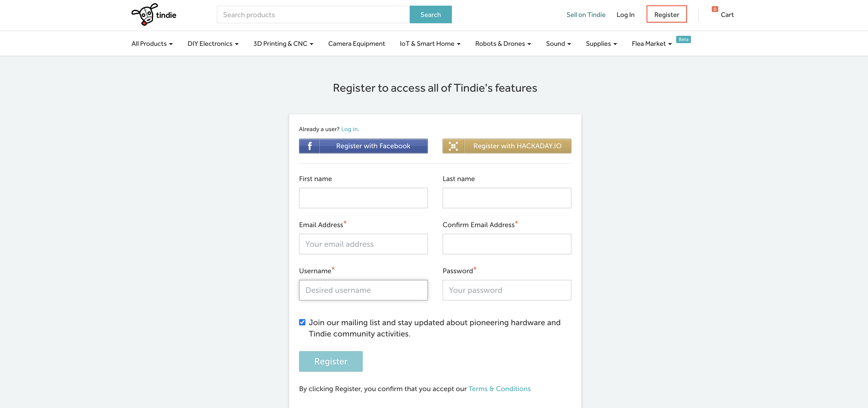The width and height of the screenshot is (868, 408).
Task: Open the 3D Printing & CNC dropdown
Action: click(283, 44)
